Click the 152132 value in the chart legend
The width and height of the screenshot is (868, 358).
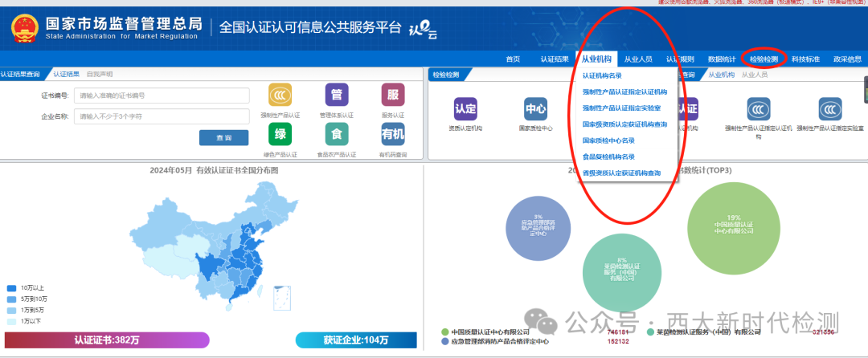tap(618, 341)
